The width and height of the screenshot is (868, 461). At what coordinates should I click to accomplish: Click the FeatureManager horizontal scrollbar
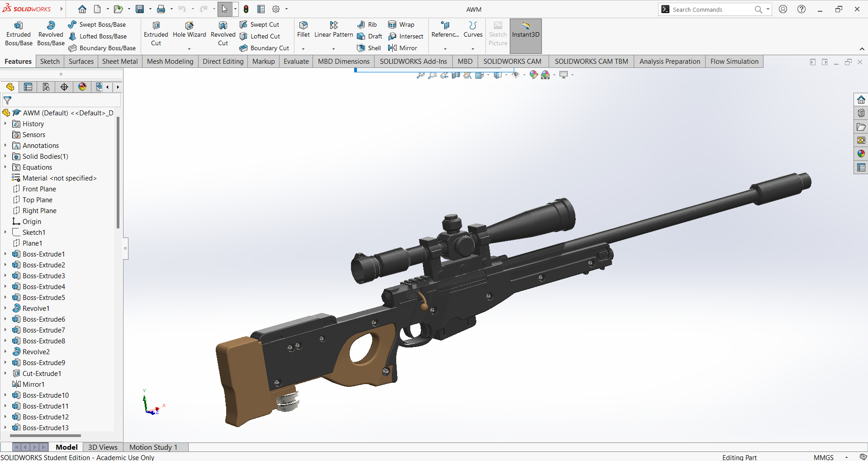tap(45, 436)
